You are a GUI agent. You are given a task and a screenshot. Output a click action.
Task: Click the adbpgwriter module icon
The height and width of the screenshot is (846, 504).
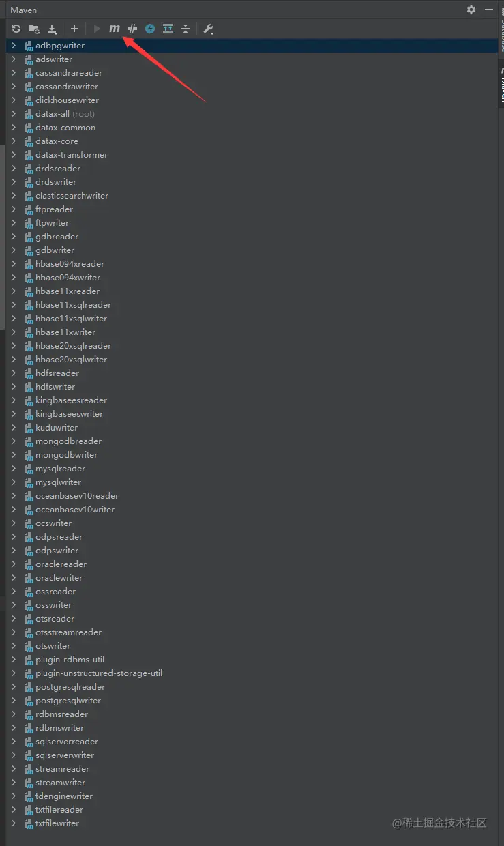pyautogui.click(x=29, y=46)
